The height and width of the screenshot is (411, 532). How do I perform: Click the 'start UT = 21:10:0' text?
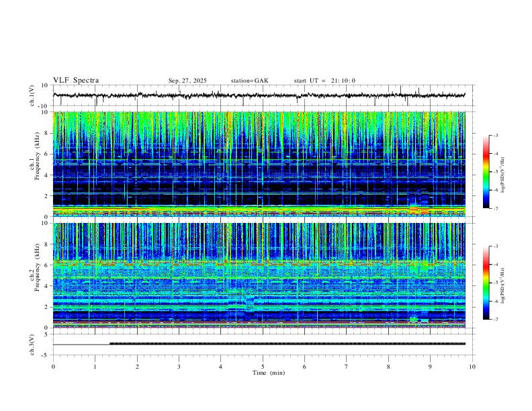pyautogui.click(x=324, y=81)
